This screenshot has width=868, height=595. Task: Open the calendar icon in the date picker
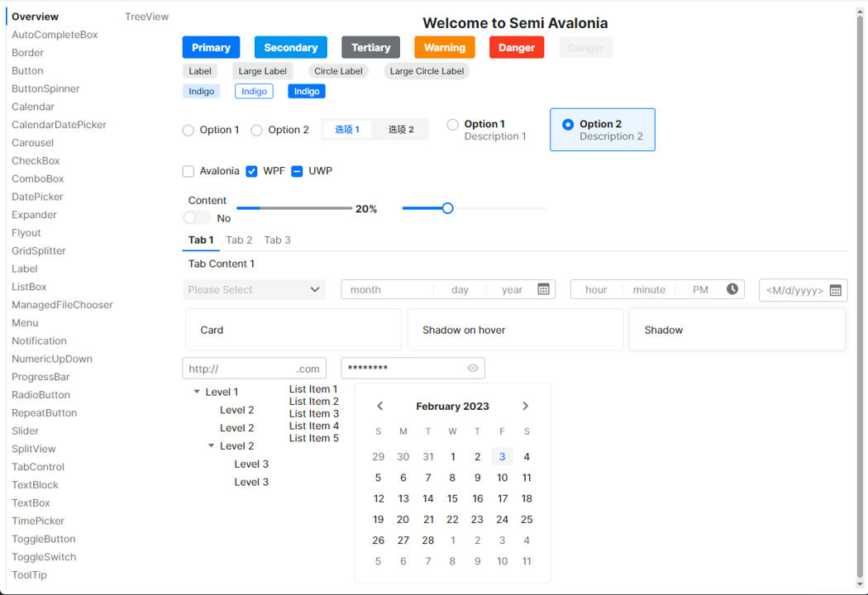coord(543,289)
